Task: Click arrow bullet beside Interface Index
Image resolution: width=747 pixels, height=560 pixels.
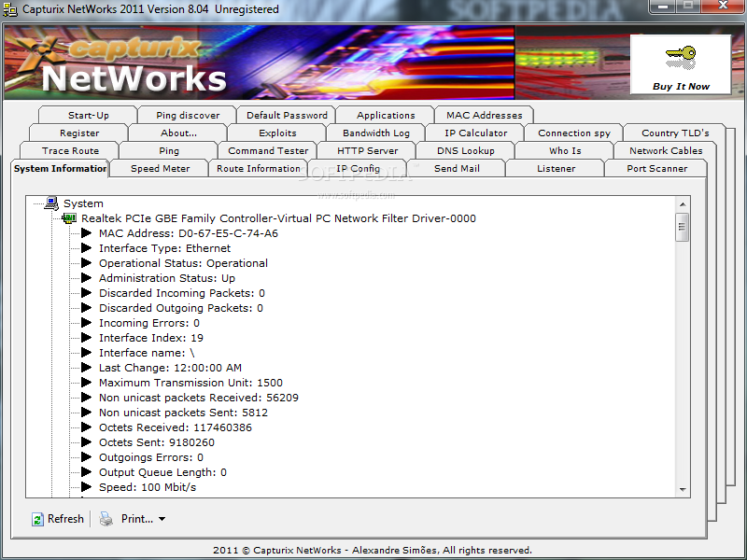Action: click(86, 338)
